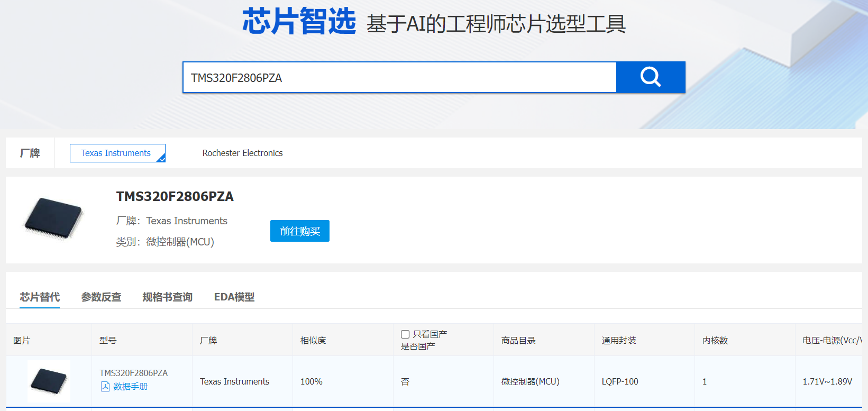The height and width of the screenshot is (411, 868).
Task: Open the 规格书查询 tab
Action: coord(167,297)
